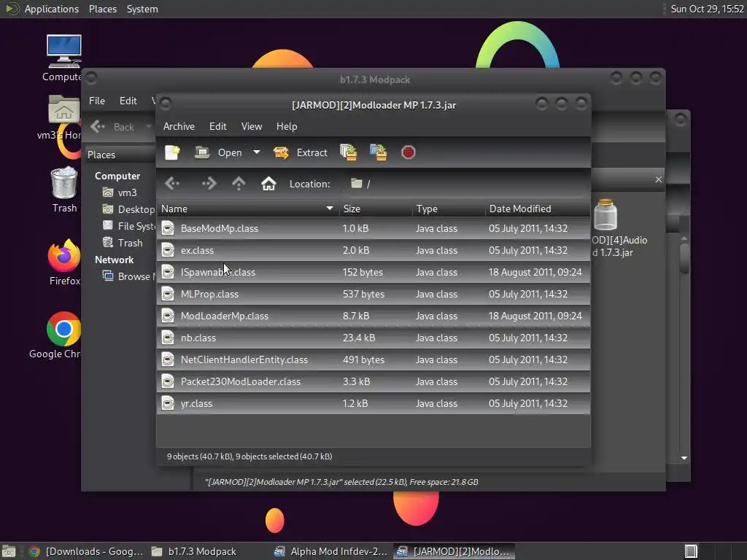Click the clock in the top panel

[x=707, y=9]
